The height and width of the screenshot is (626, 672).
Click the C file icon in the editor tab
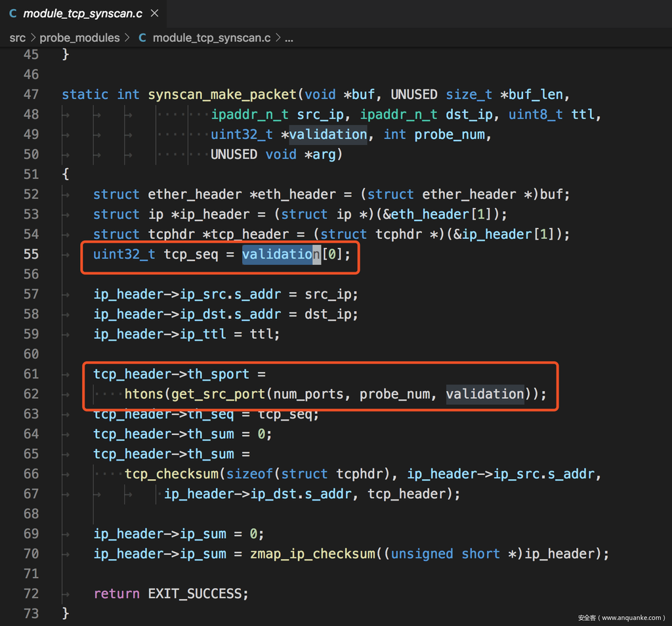12,13
